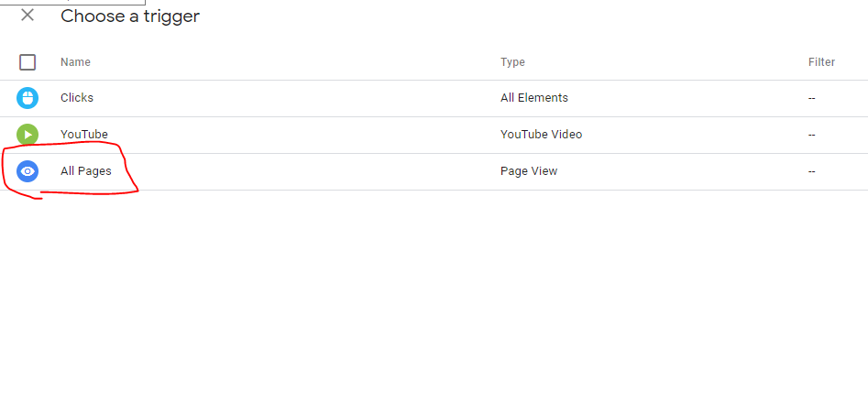The image size is (868, 393).
Task: Tick the select-all checkbox in header row
Action: 27,62
